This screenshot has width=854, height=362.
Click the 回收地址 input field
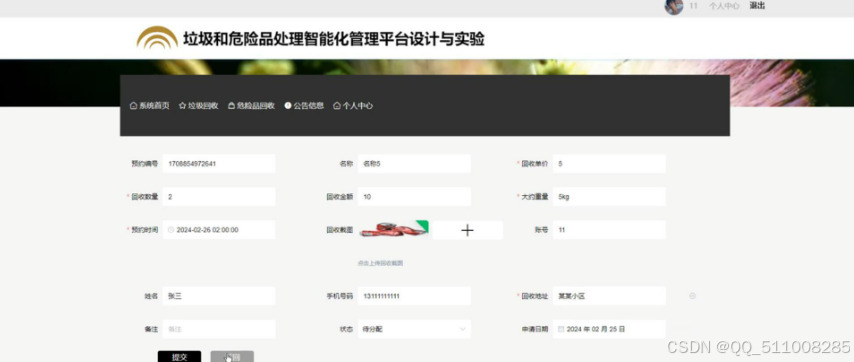pos(609,296)
